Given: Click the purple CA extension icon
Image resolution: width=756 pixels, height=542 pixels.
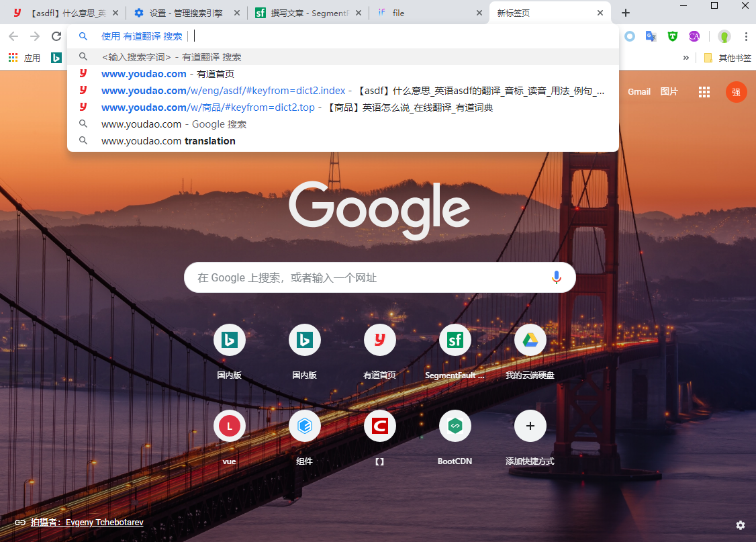Looking at the screenshot, I should click(694, 36).
